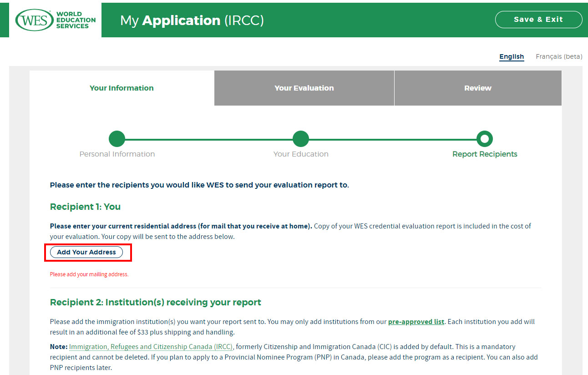Screen dimensions: 588x375
Task: Click the 'Please add your mailing address.' error text
Action: tap(89, 274)
